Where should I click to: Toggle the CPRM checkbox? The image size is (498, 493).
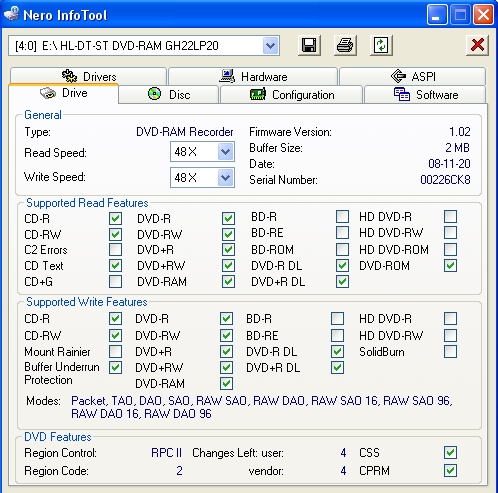[450, 471]
